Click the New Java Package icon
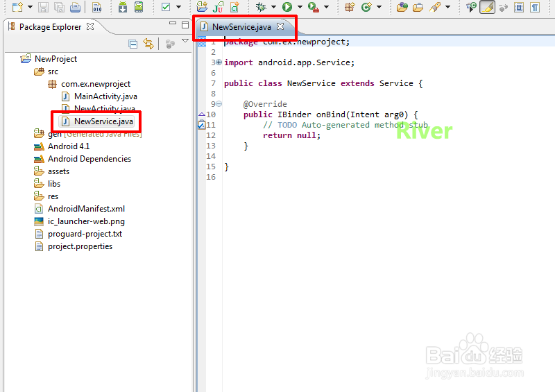 (350, 7)
